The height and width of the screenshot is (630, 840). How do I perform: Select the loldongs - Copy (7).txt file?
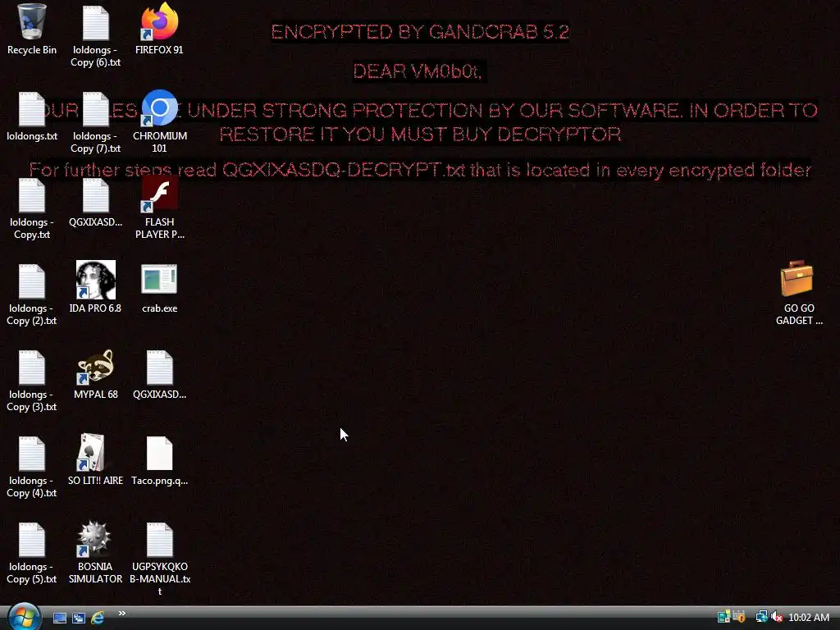(x=95, y=123)
